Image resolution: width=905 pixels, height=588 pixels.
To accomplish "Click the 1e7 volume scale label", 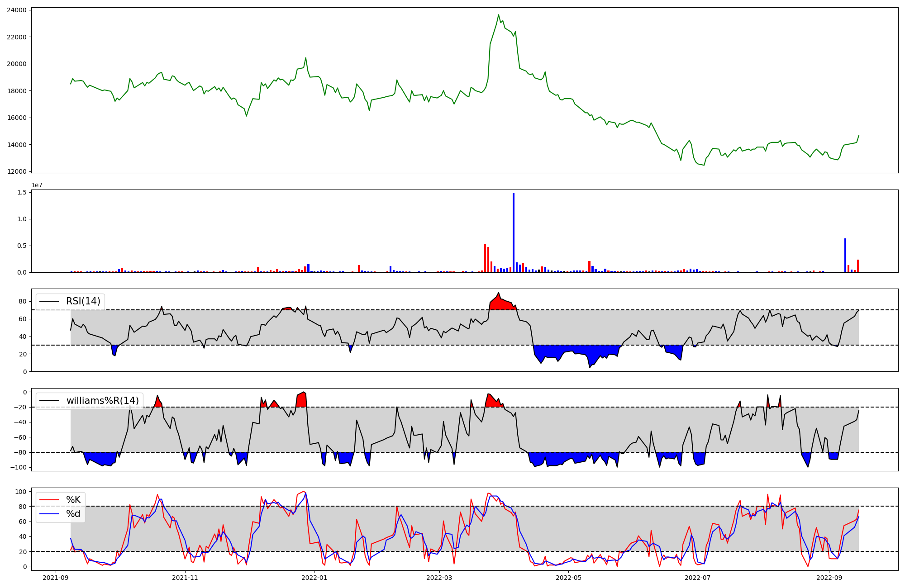I will pyautogui.click(x=37, y=185).
